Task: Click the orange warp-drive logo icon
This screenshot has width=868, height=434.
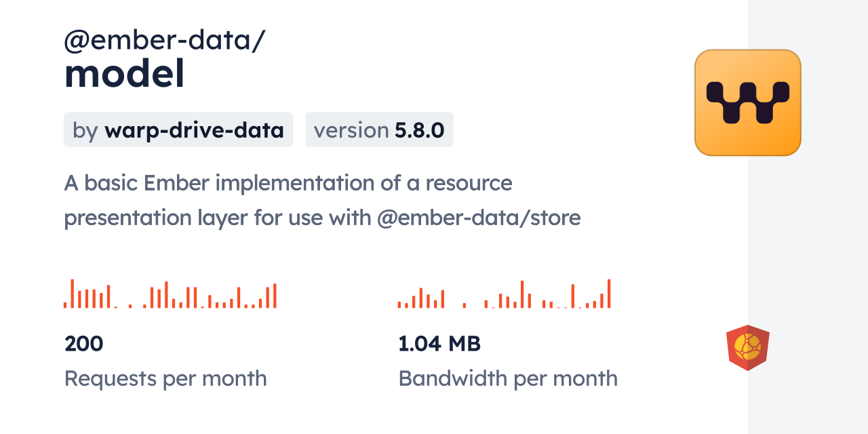Action: (747, 102)
